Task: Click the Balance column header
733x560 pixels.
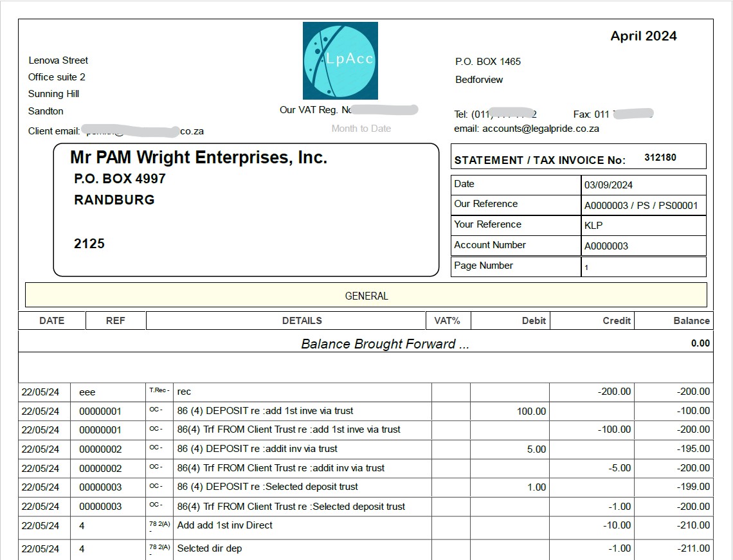Action: (x=691, y=321)
